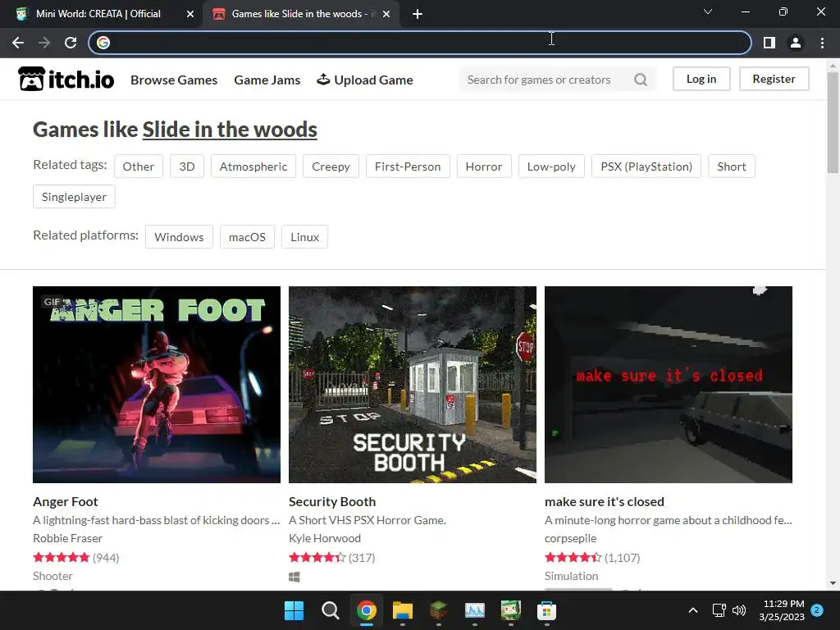Select the Games like Slide in the woods tab
The height and width of the screenshot is (630, 840).
point(300,14)
